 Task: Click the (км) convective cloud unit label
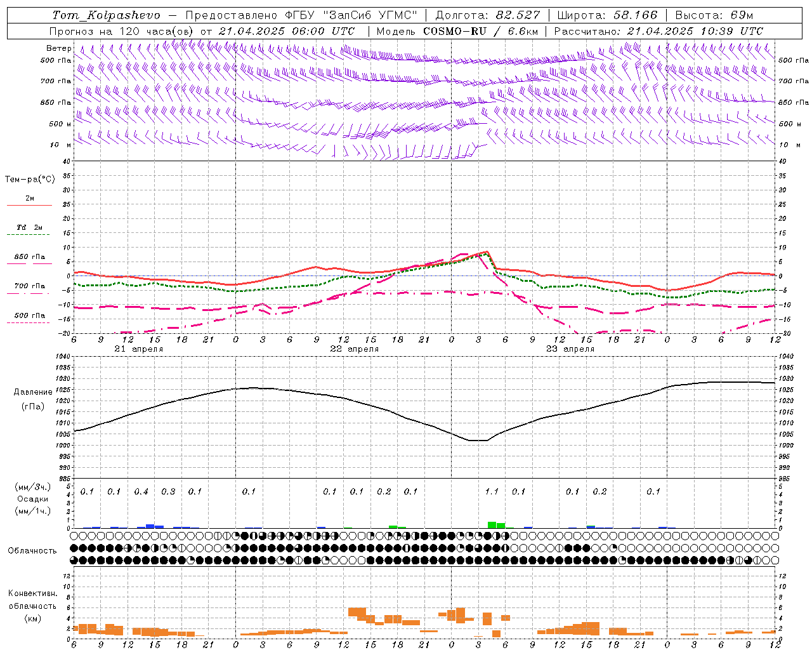(x=33, y=618)
